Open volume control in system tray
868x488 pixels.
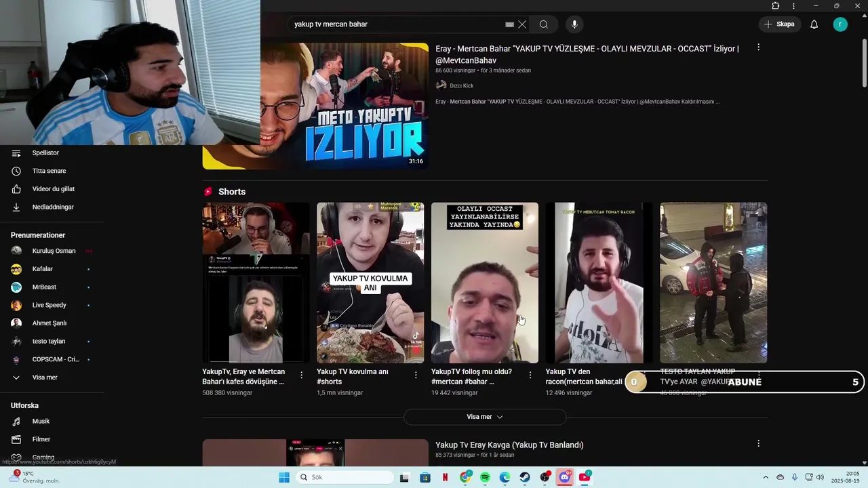(820, 477)
